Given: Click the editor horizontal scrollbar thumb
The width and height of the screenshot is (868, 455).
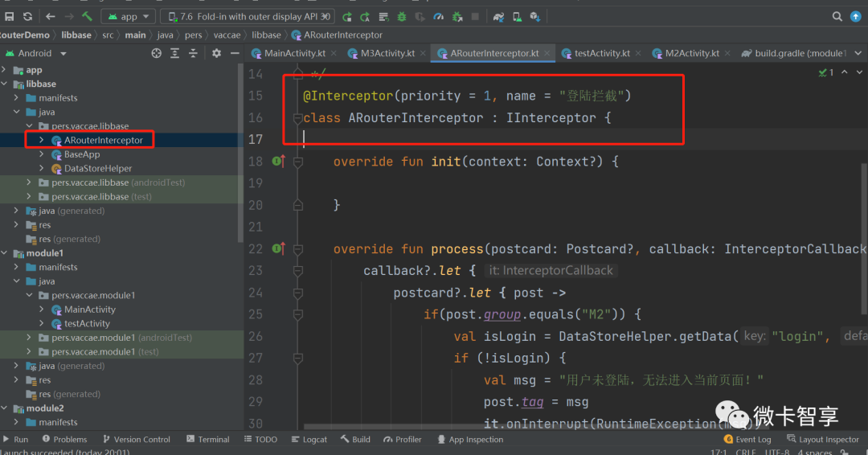Looking at the screenshot, I should click(x=534, y=427).
